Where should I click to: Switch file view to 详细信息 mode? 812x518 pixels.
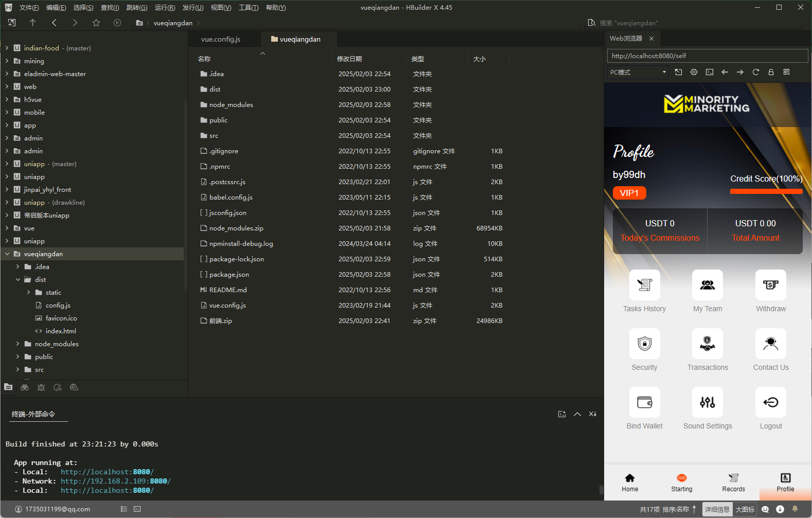[x=717, y=509]
